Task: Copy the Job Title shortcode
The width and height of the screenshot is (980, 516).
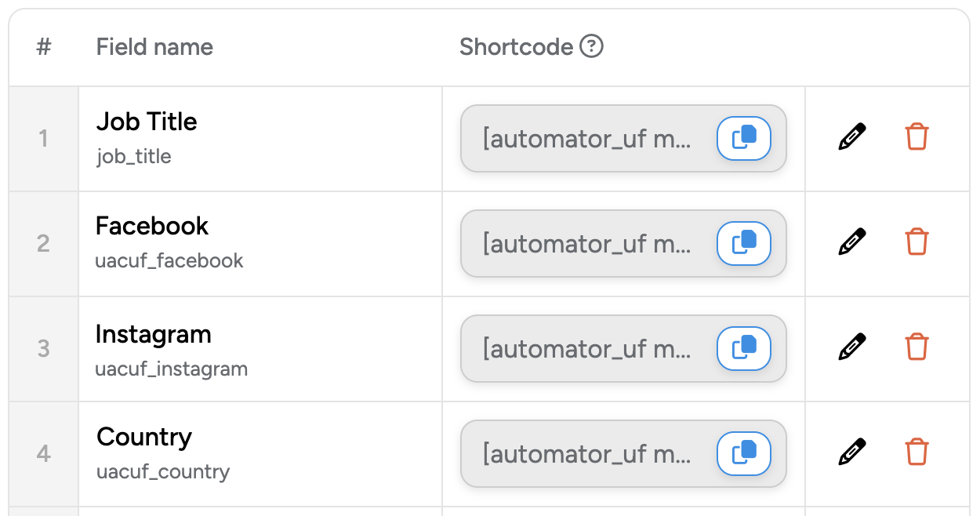Action: pos(743,139)
